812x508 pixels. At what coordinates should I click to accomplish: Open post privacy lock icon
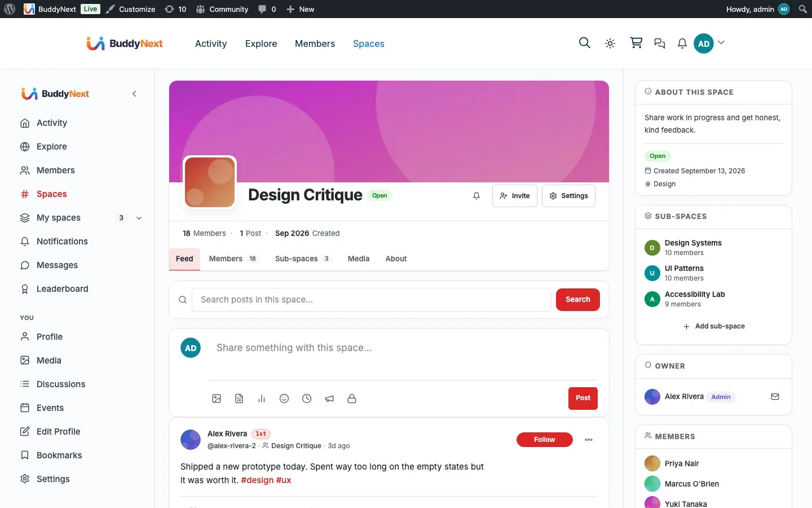coord(352,398)
